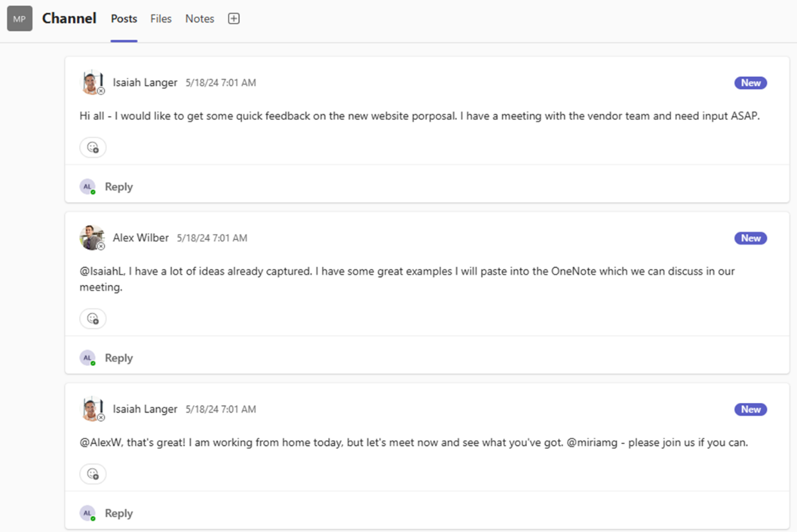Add a reaction to Isaiah's second post
797x532 pixels.
92,474
